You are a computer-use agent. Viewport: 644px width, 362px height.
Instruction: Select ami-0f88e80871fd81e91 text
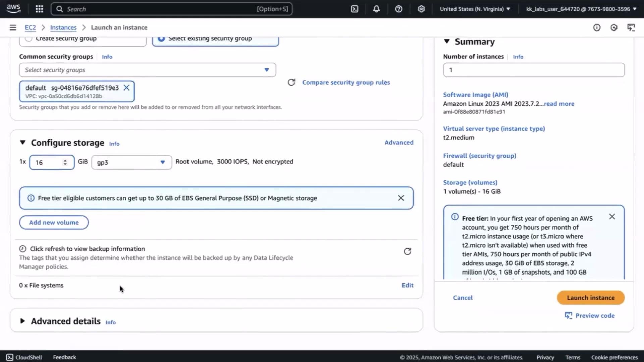pyautogui.click(x=474, y=112)
